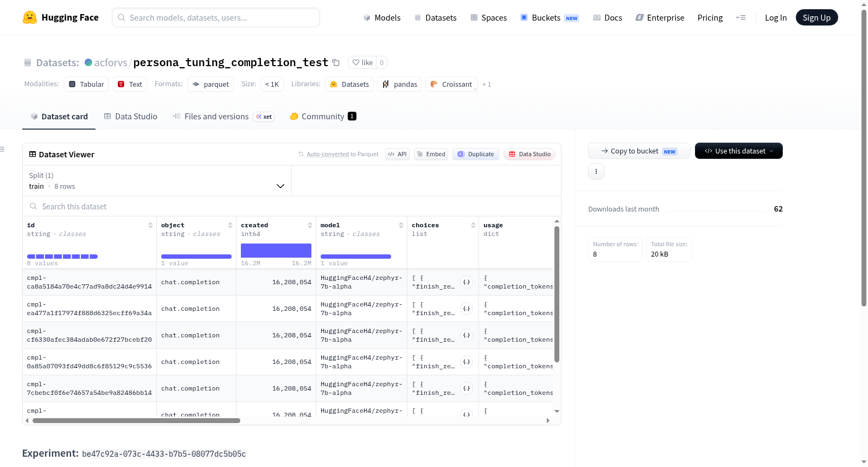Screen dimensions: 868x467
Task: Open the navigation overflow menu icon
Action: click(741, 17)
